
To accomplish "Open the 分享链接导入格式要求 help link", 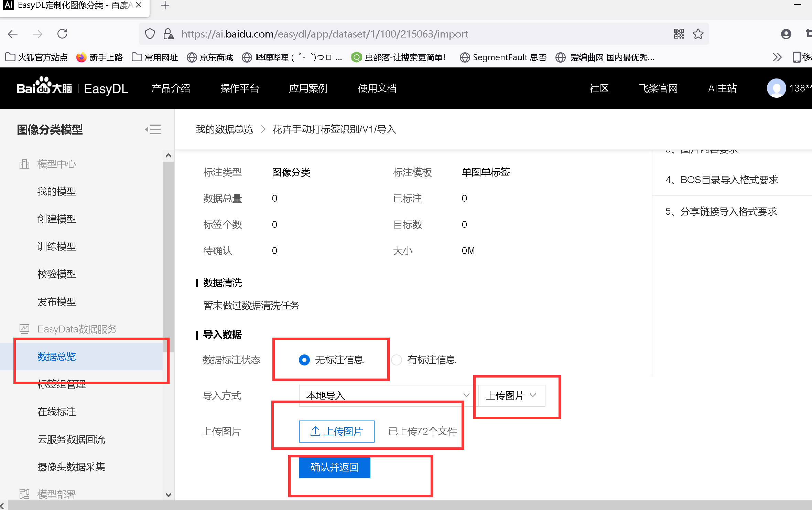I will pos(721,211).
